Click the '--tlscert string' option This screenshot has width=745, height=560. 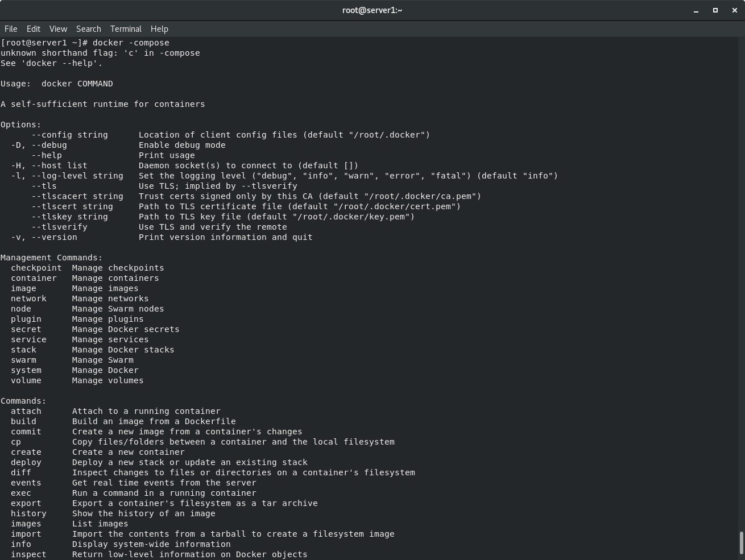72,206
